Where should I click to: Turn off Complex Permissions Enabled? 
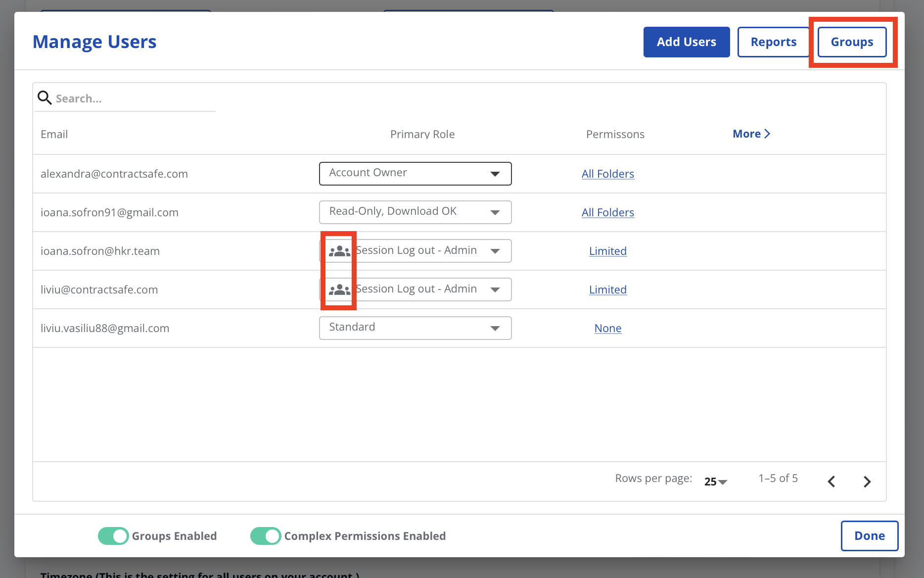coord(266,535)
